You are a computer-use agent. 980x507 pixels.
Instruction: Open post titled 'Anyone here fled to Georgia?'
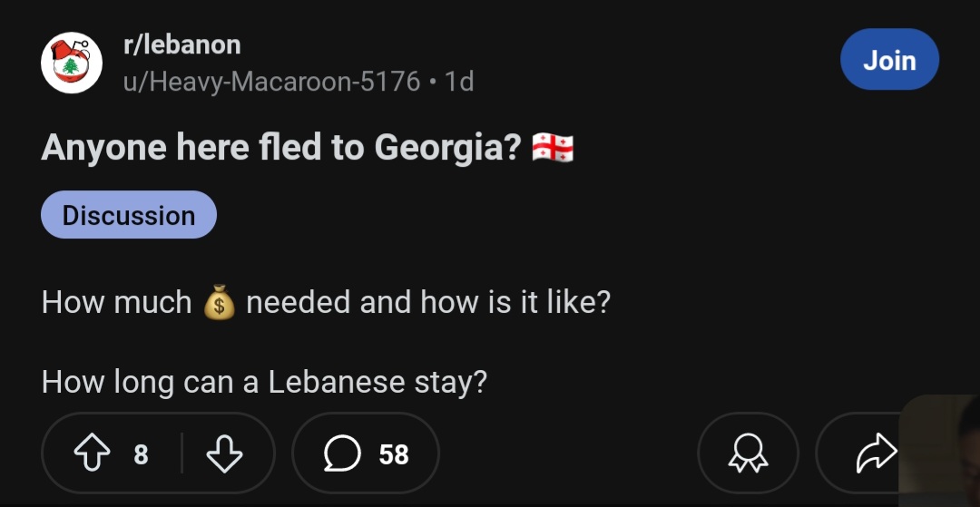(281, 148)
